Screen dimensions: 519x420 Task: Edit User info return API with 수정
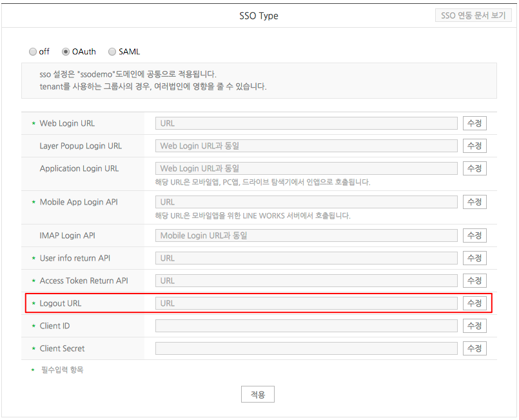475,258
